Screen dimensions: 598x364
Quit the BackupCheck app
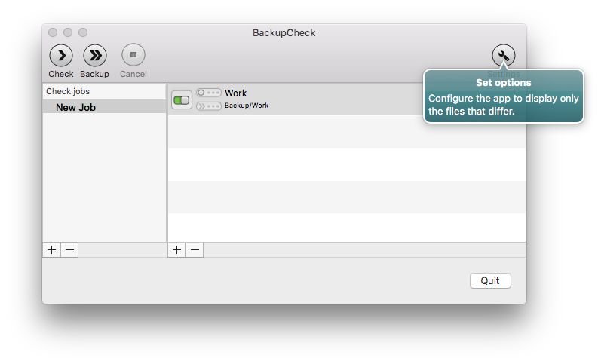click(x=490, y=281)
